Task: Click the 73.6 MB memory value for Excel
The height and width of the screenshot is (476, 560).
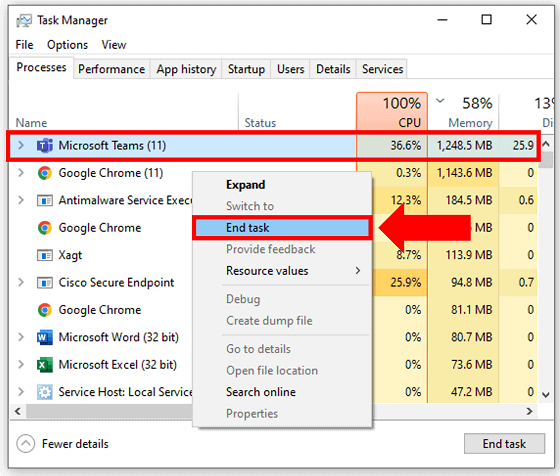Action: pos(471,365)
